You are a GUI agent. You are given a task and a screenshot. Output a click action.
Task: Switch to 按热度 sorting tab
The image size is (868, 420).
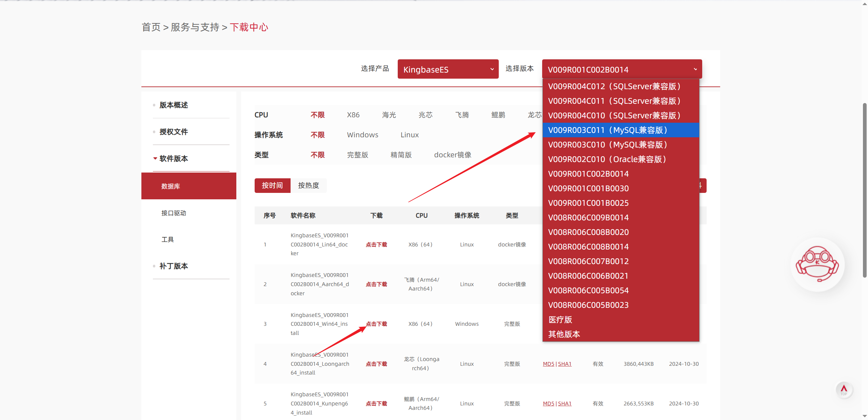click(308, 185)
